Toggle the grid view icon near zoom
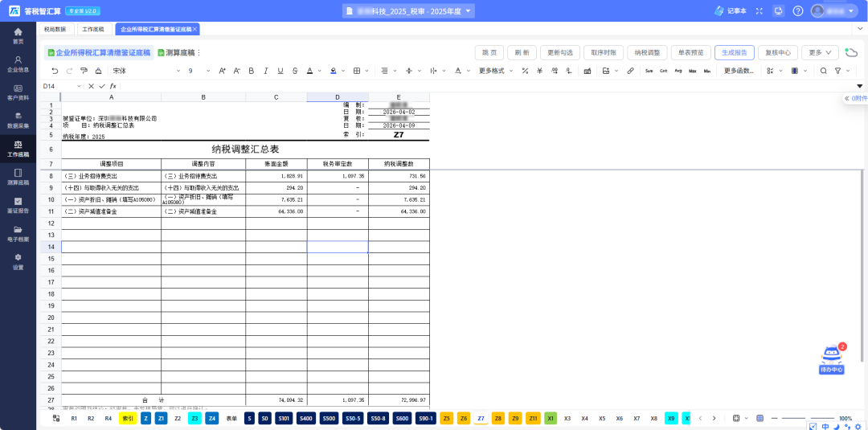This screenshot has height=430, width=868. [760, 419]
